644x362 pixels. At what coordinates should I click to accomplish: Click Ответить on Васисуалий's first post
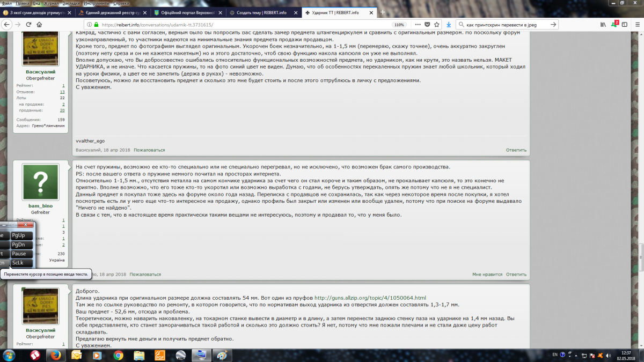pyautogui.click(x=516, y=150)
